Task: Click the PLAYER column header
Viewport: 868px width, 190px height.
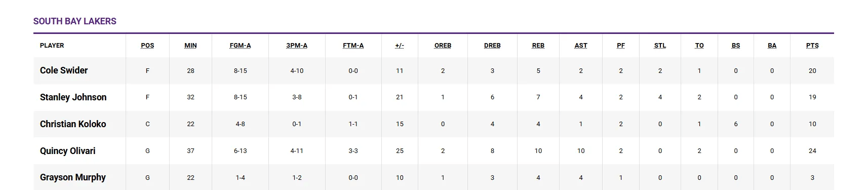Action: pyautogui.click(x=52, y=46)
